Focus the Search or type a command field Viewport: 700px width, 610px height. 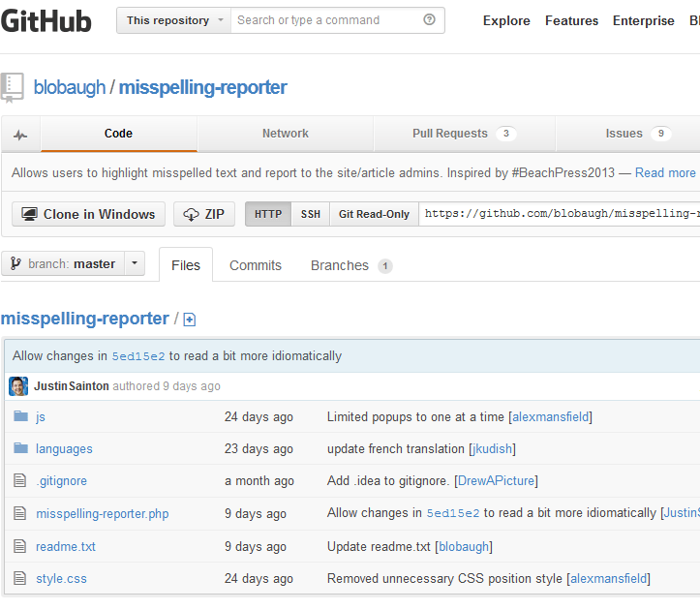coord(338,20)
